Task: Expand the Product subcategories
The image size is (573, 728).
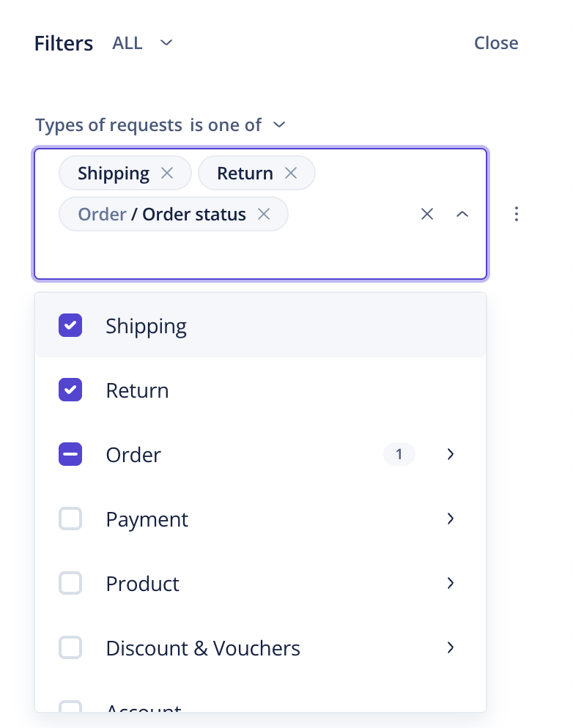Action: coord(450,583)
